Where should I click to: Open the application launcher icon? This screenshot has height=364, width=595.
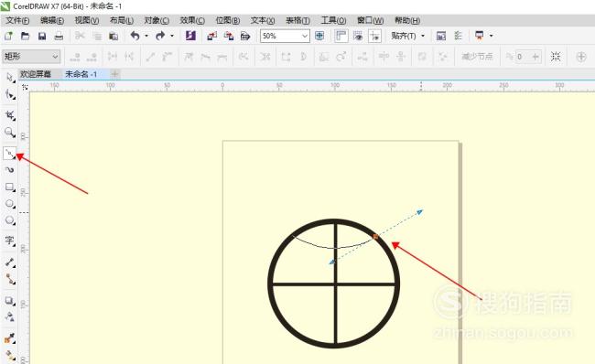[x=480, y=36]
